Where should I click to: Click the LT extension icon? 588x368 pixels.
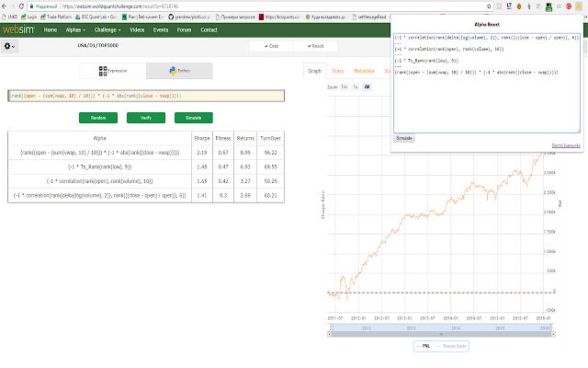509,6
